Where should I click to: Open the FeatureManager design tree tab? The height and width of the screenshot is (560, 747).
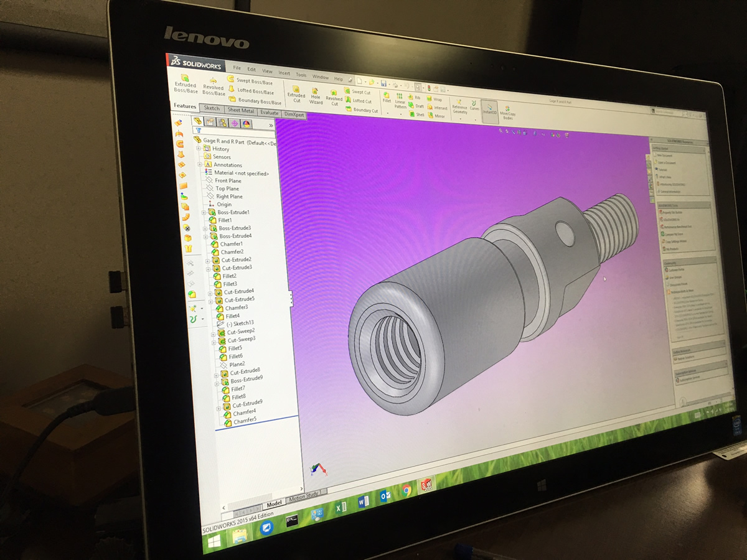pos(199,120)
